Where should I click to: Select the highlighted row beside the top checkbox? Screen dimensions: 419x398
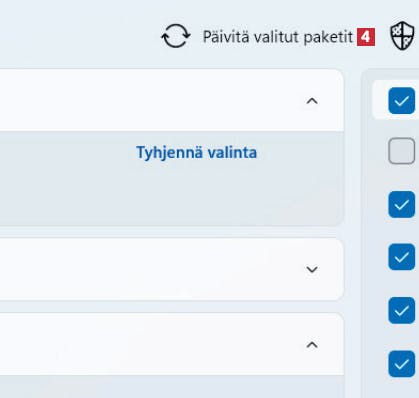395,100
